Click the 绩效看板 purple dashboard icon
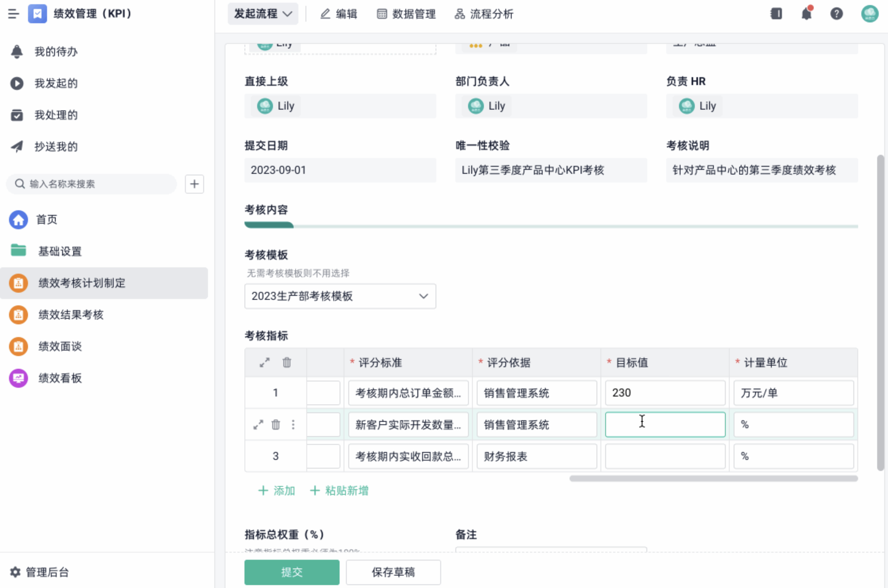The height and width of the screenshot is (588, 888). click(18, 378)
